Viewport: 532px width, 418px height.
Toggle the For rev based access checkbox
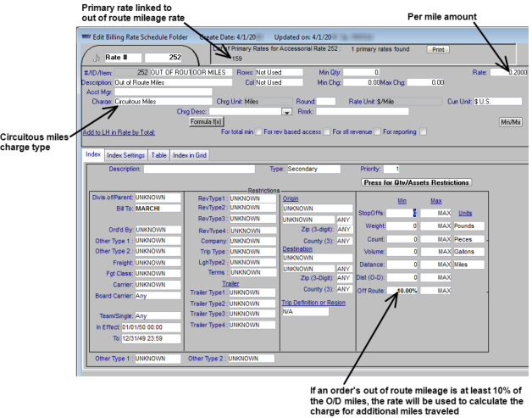tap(327, 131)
